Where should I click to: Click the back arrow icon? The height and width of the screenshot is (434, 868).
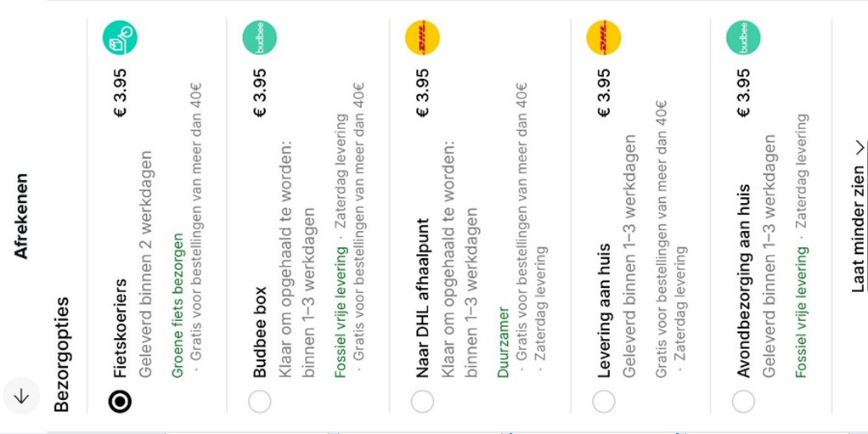[21, 396]
